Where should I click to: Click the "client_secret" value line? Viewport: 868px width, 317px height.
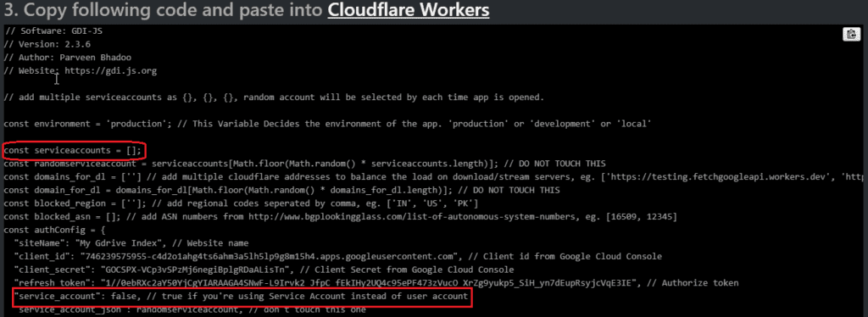[x=264, y=270]
